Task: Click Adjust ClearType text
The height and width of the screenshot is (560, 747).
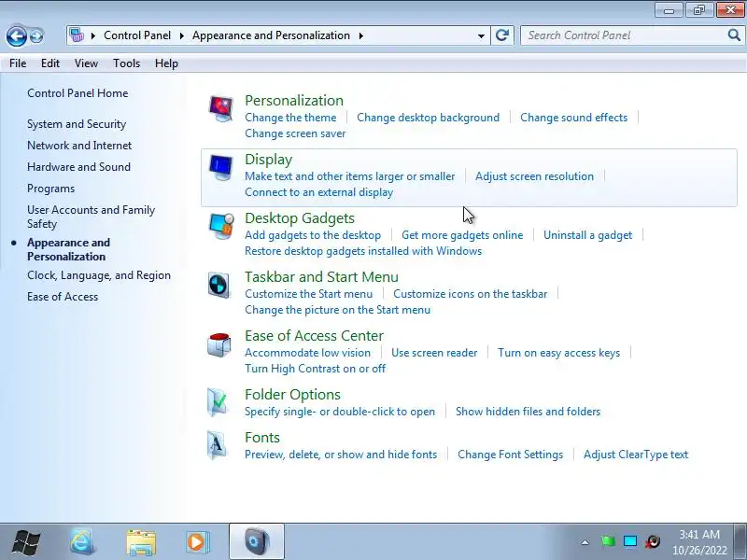Action: pyautogui.click(x=636, y=455)
